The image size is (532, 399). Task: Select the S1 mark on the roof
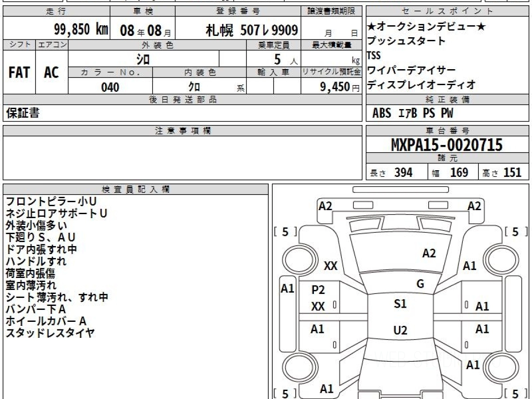pyautogui.click(x=400, y=304)
